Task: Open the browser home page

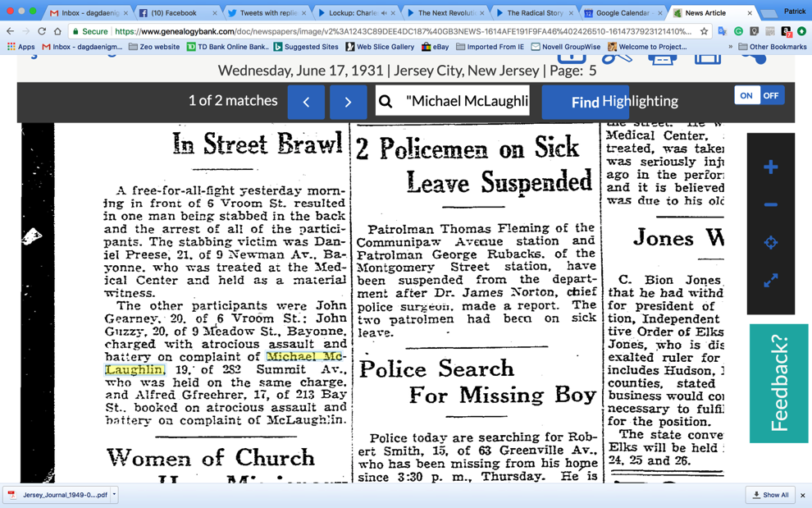Action: [x=57, y=31]
